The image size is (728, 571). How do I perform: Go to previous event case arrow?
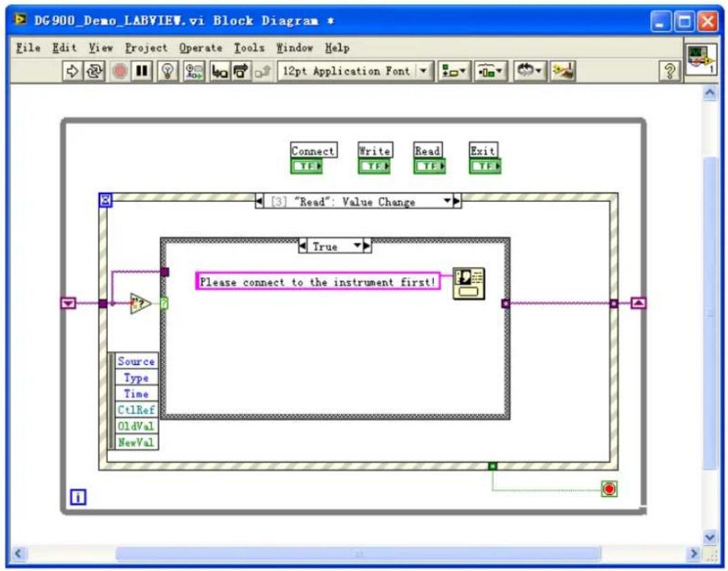[260, 201]
